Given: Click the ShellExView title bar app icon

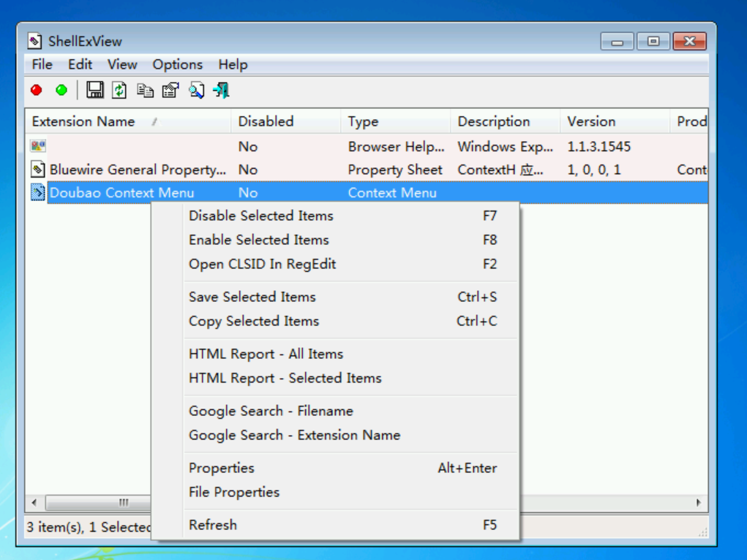Looking at the screenshot, I should pyautogui.click(x=34, y=41).
